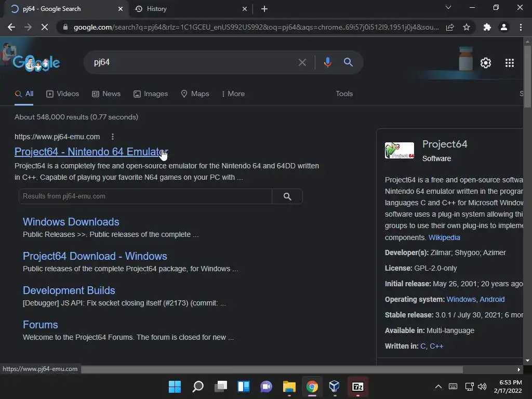Click the Android operating system link
The image size is (532, 399).
pyautogui.click(x=492, y=299)
